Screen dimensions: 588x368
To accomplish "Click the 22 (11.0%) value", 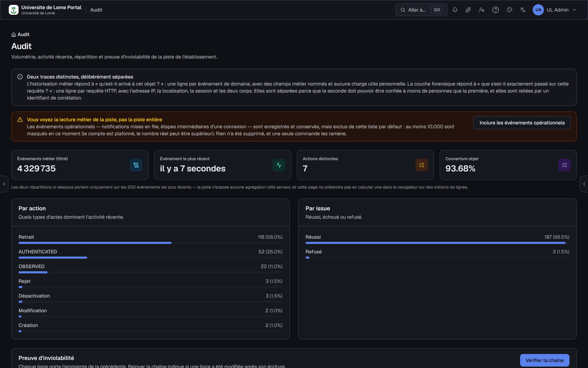I will [x=271, y=267].
